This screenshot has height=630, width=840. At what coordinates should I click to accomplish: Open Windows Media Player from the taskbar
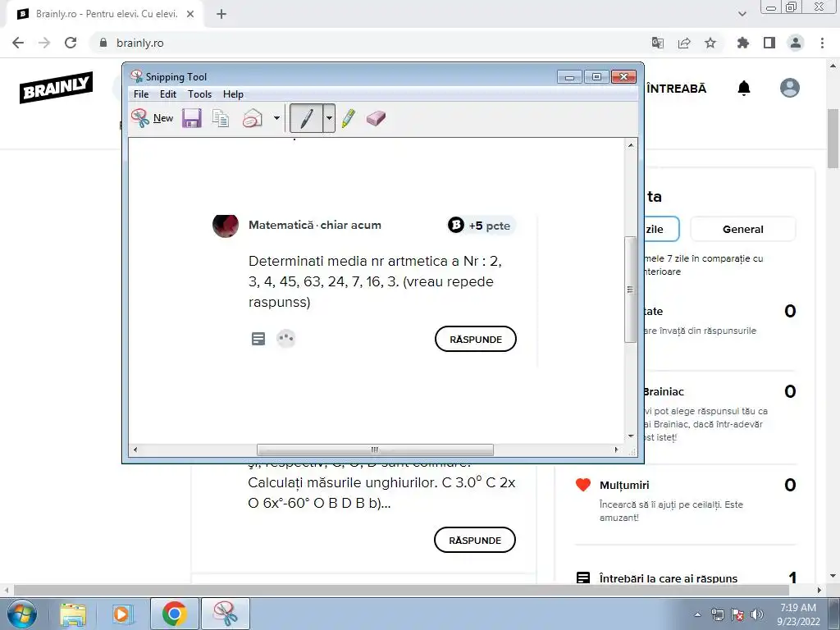123,614
